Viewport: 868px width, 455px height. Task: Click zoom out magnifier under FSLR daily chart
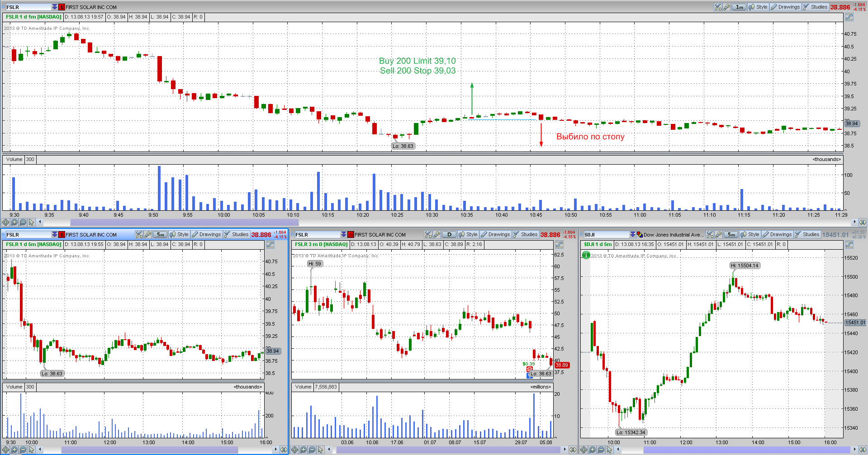tap(312, 450)
